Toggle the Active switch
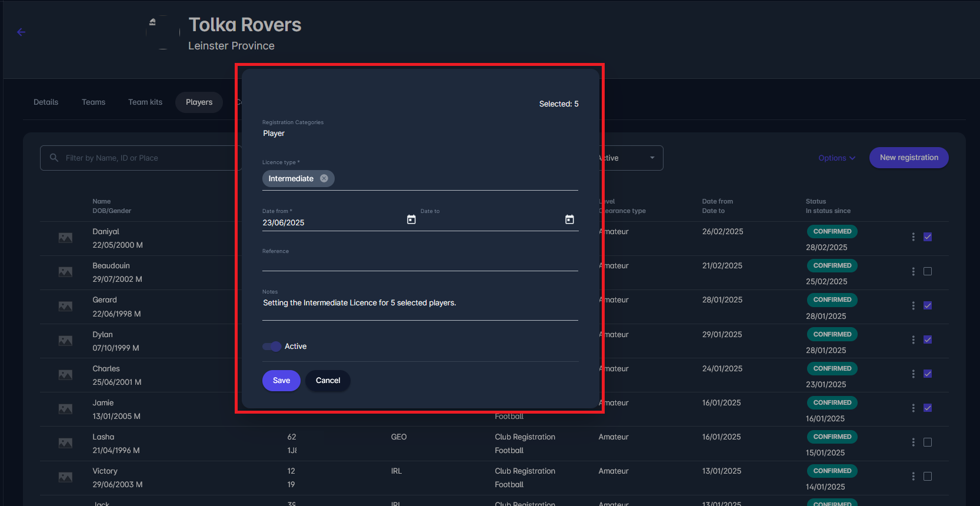The width and height of the screenshot is (980, 506). point(272,347)
